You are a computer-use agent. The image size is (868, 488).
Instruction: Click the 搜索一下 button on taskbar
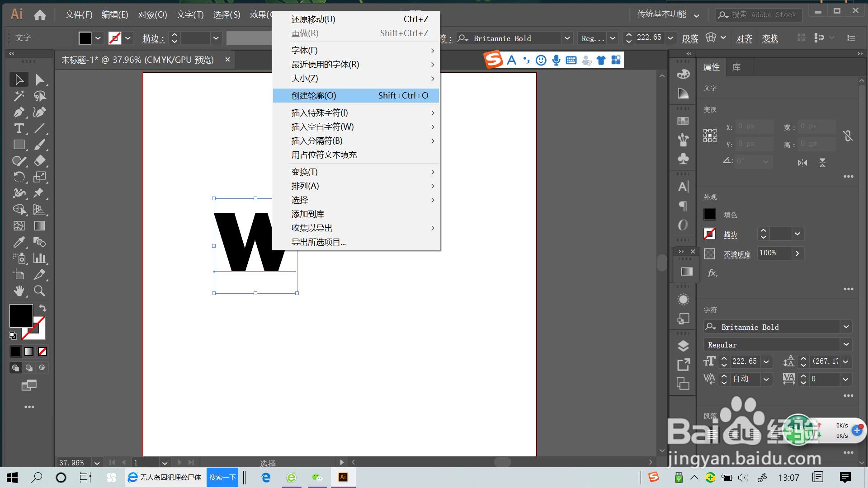coord(222,477)
